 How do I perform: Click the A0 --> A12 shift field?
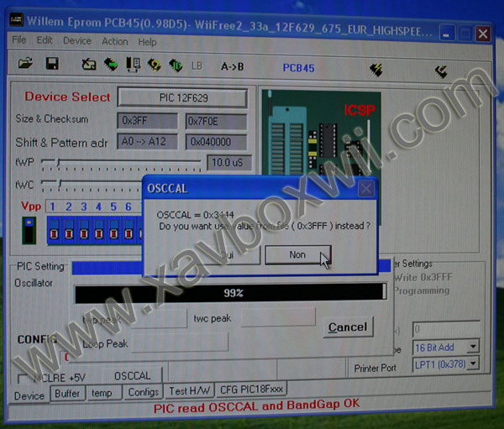(147, 141)
